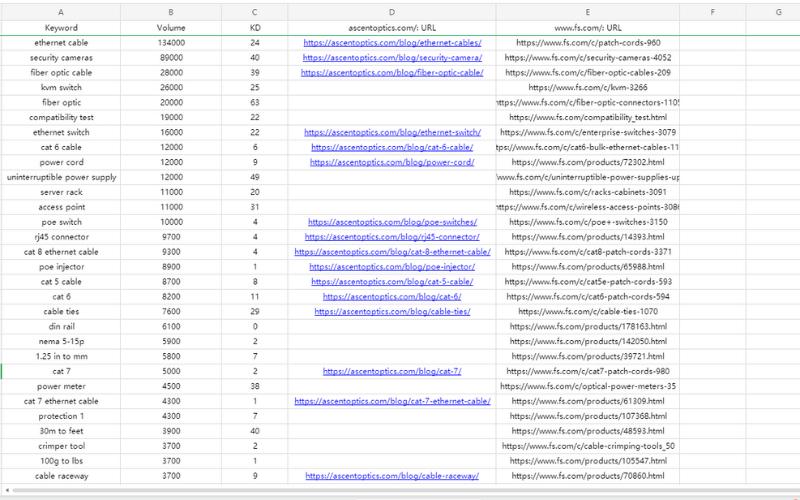Select the 'ethernet cable' keyword cell
Screen dimensions: 800x500
click(x=61, y=43)
